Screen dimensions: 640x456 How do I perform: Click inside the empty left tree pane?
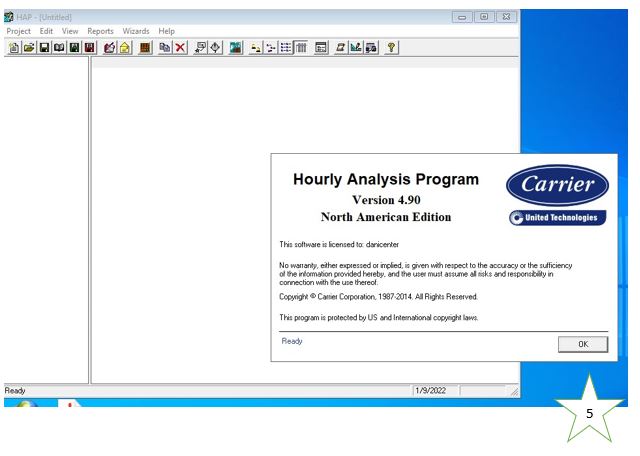point(45,220)
